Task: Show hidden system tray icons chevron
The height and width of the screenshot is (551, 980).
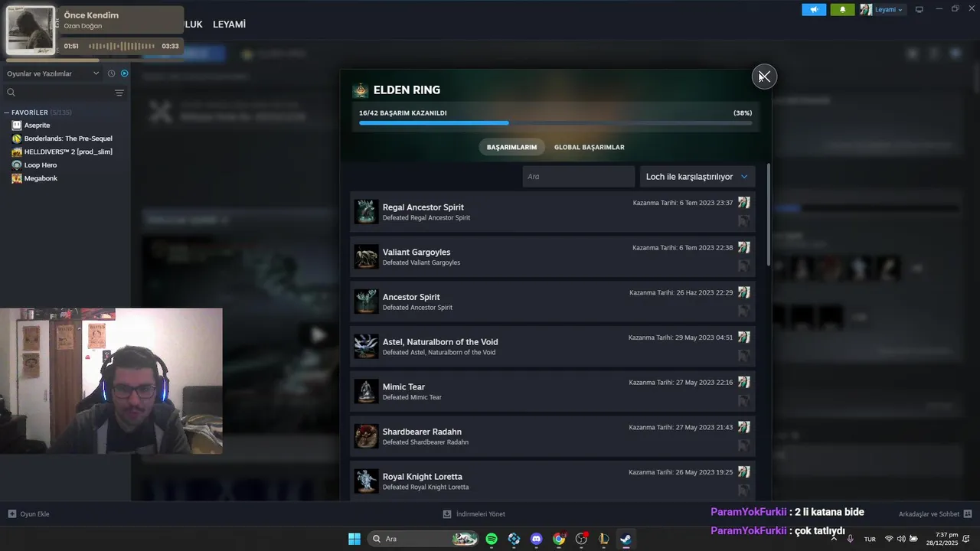Action: tap(834, 539)
